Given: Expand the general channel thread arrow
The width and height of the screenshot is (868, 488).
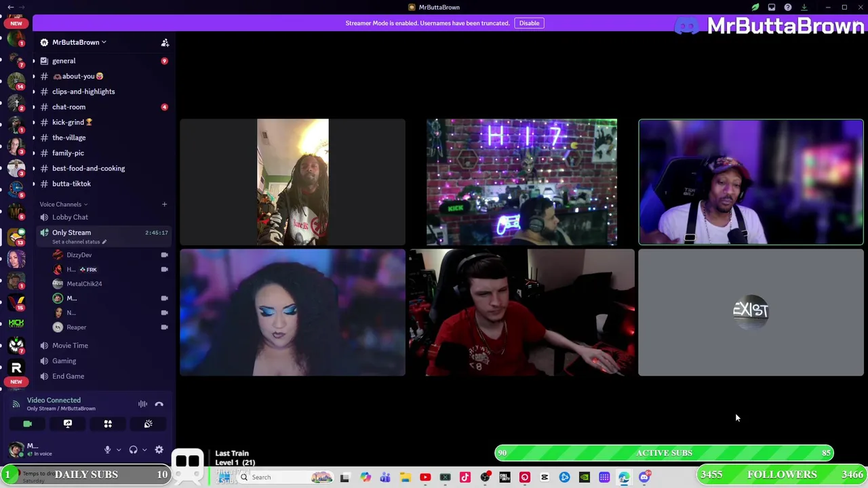Looking at the screenshot, I should coord(33,61).
